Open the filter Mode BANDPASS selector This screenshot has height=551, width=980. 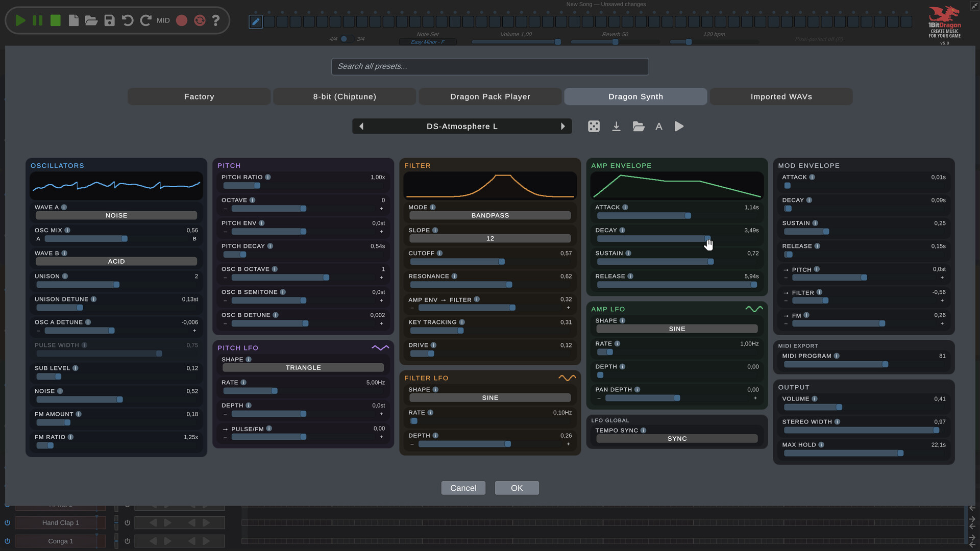(490, 216)
